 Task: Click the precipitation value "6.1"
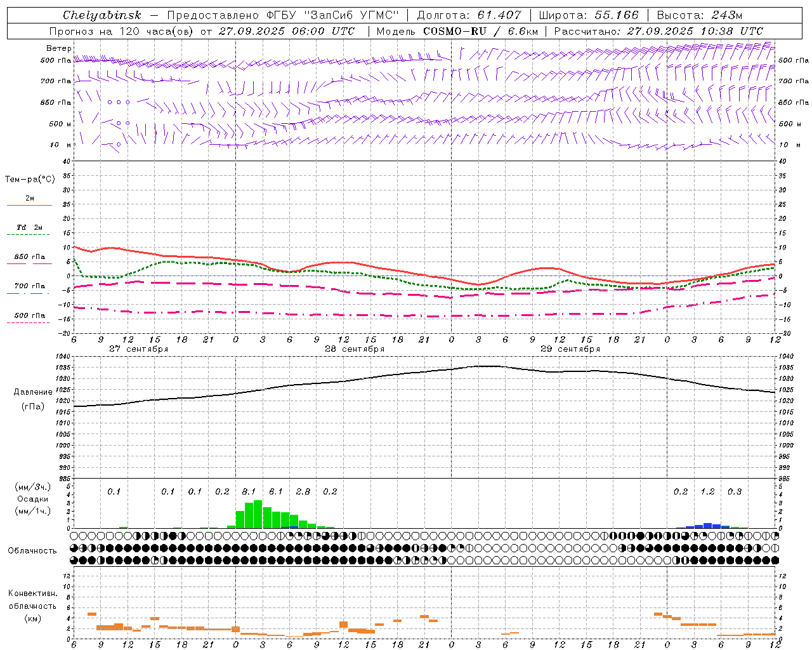pyautogui.click(x=276, y=491)
